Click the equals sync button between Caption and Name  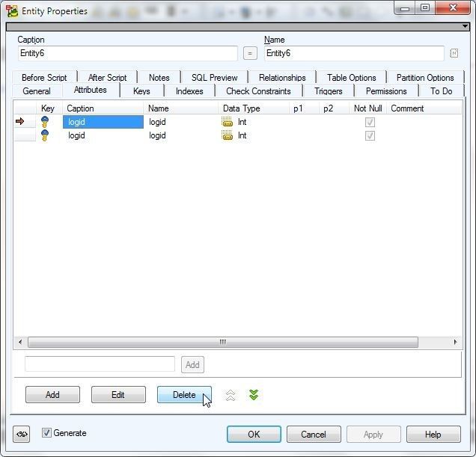pos(250,53)
